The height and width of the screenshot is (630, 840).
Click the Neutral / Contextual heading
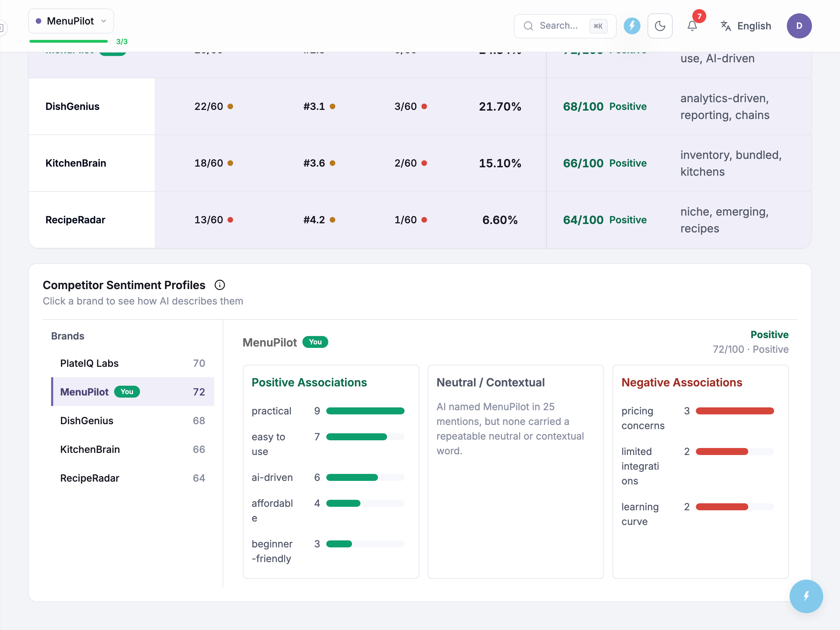click(x=490, y=383)
